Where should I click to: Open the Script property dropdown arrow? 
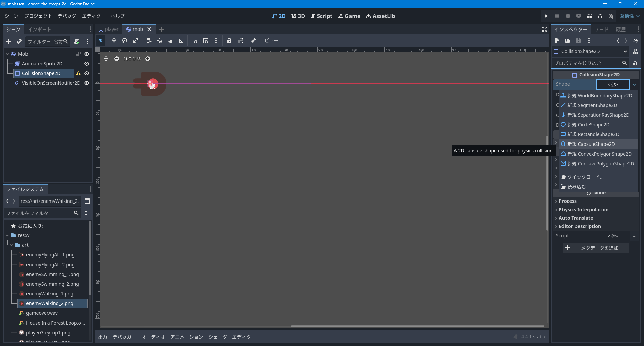[634, 236]
